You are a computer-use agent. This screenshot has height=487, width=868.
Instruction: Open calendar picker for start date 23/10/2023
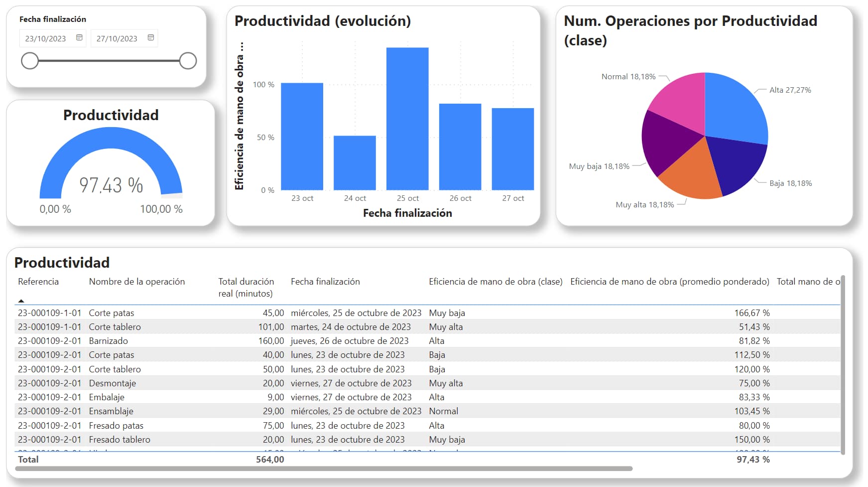tap(79, 38)
